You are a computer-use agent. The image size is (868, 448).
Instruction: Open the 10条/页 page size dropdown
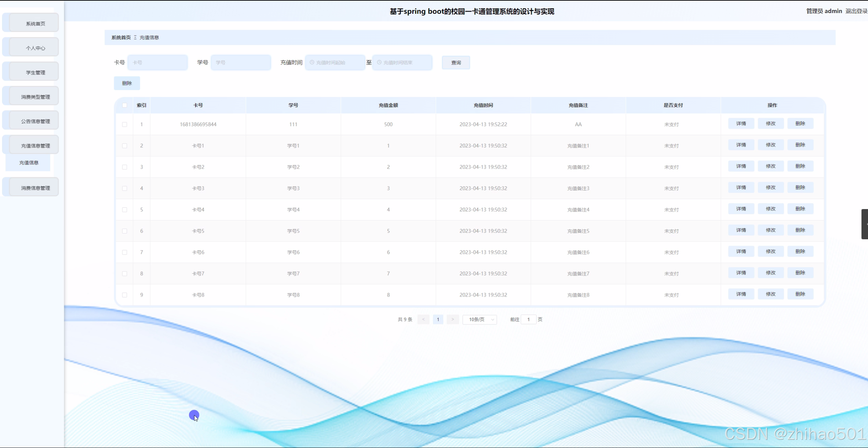click(480, 320)
